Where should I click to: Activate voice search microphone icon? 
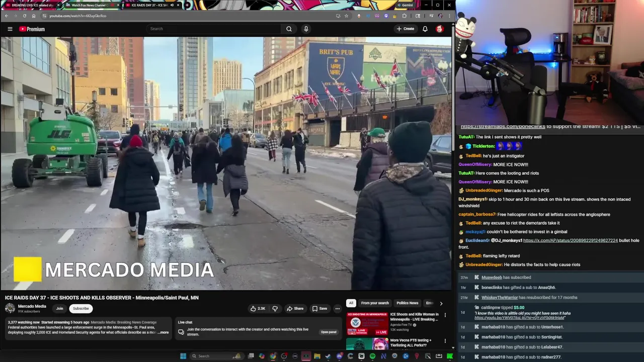(x=306, y=29)
